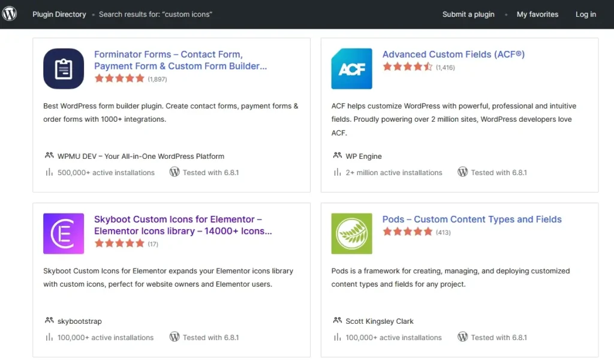Open Advanced Custom Fields (ACF) title link
614x364 pixels.
pyautogui.click(x=453, y=54)
